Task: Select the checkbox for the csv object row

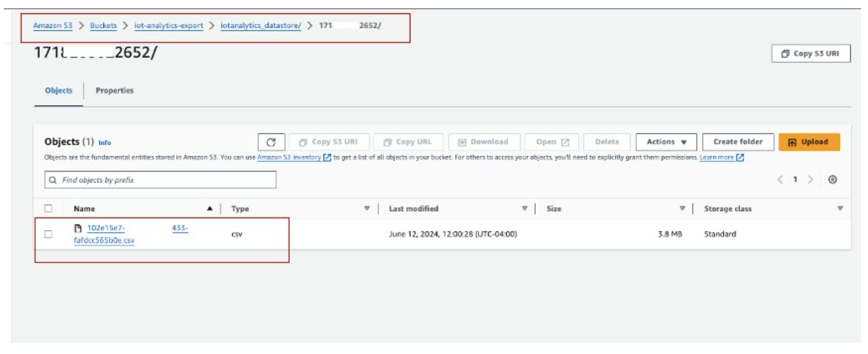Action: [48, 234]
